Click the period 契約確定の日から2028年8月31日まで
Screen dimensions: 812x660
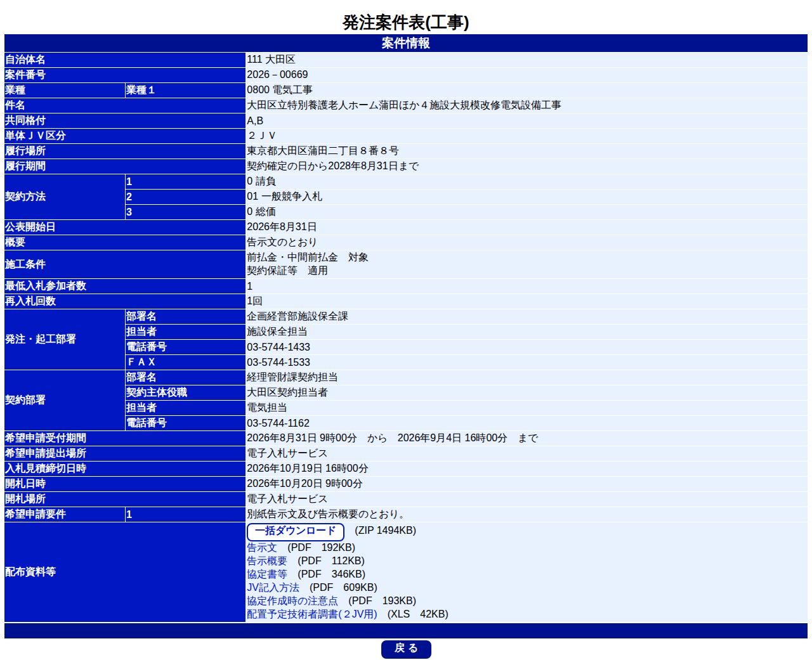333,166
